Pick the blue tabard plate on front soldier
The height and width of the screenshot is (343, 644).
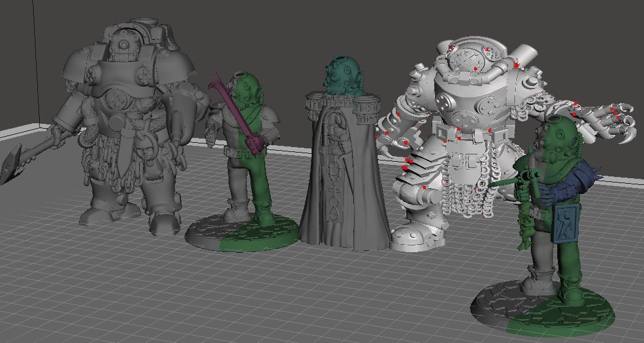tap(567, 223)
